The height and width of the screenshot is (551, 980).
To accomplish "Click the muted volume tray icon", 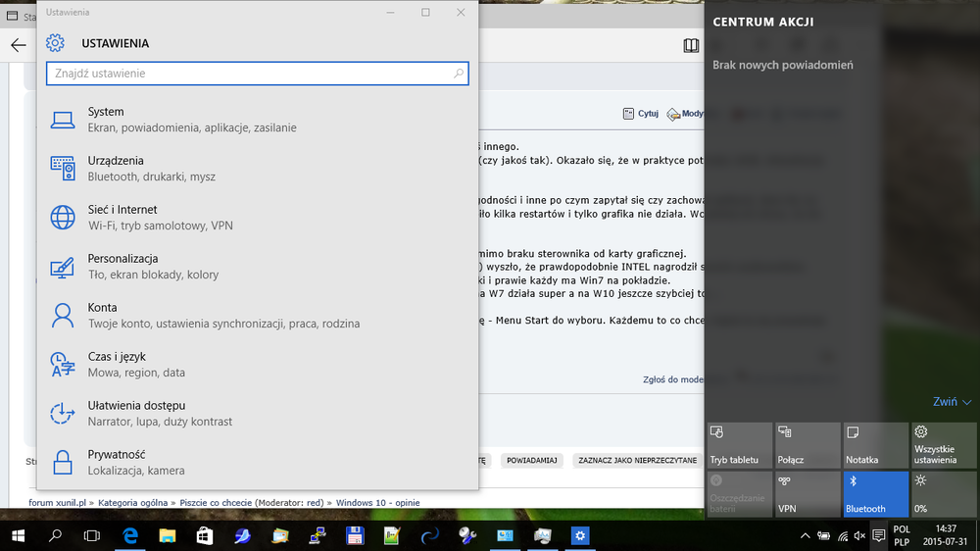I will 860,536.
